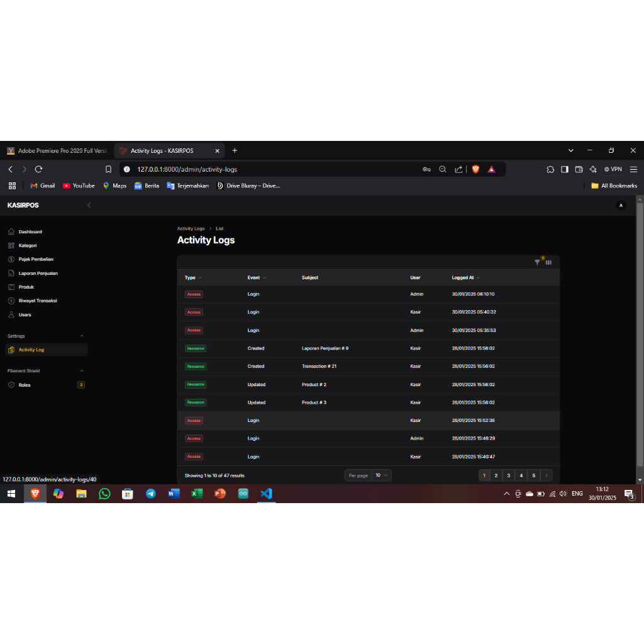Click the Brave Rewards triangle icon
The width and height of the screenshot is (644, 644).
tap(491, 169)
